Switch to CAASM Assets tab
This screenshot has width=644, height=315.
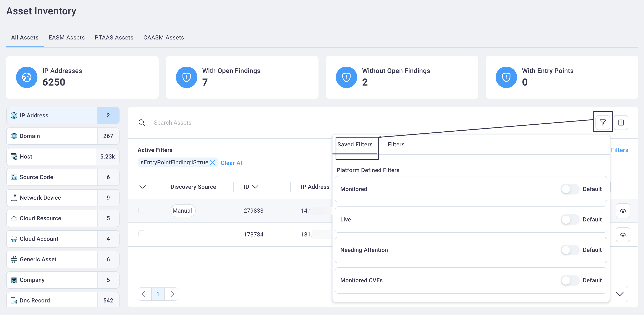(x=164, y=37)
